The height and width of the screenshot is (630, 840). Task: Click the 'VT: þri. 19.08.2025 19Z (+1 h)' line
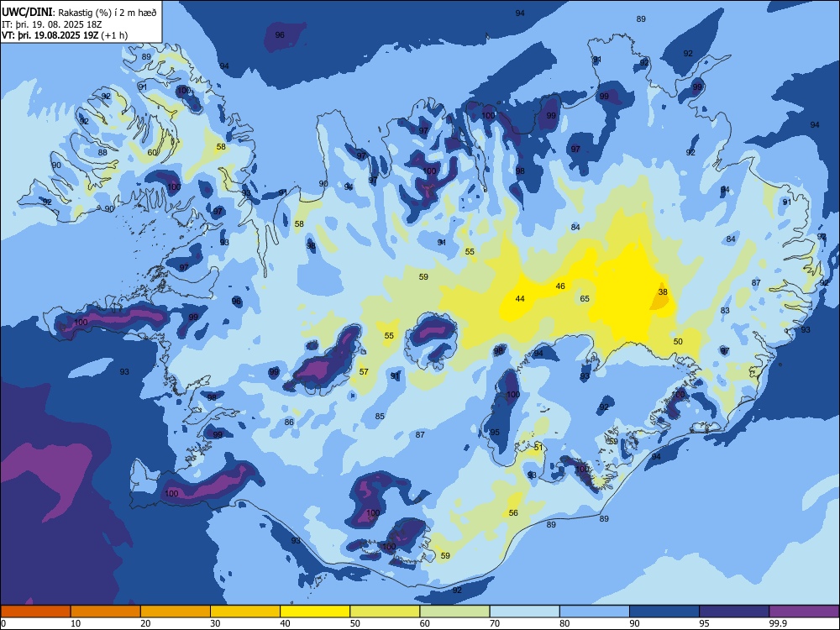pos(65,35)
